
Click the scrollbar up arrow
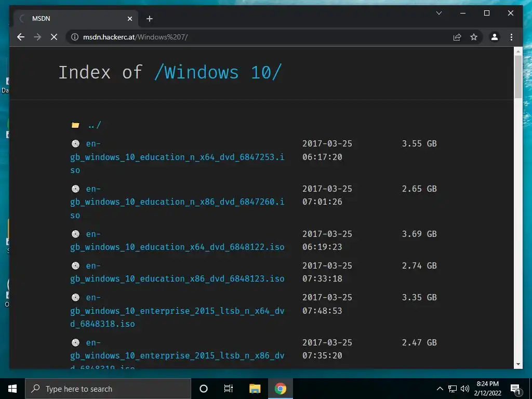(518, 51)
